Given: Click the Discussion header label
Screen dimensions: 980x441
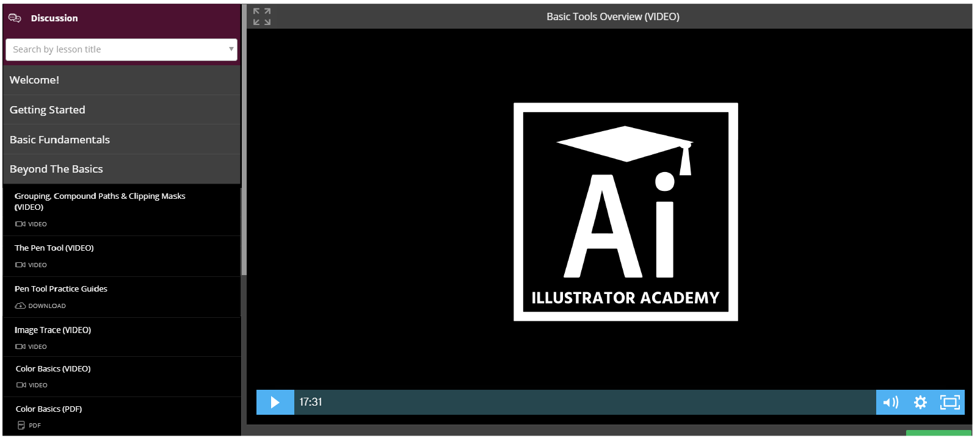Looking at the screenshot, I should tap(54, 18).
